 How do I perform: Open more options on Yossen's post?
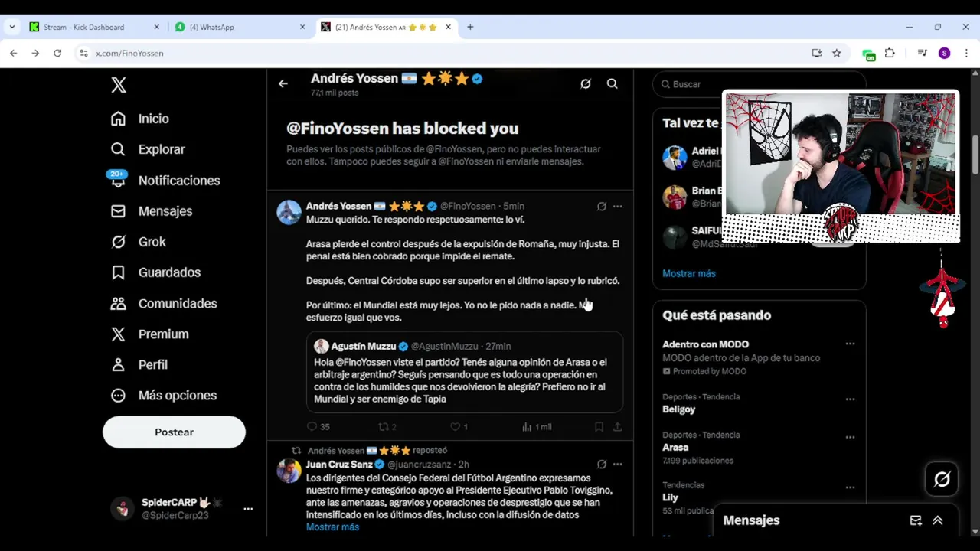pos(617,206)
